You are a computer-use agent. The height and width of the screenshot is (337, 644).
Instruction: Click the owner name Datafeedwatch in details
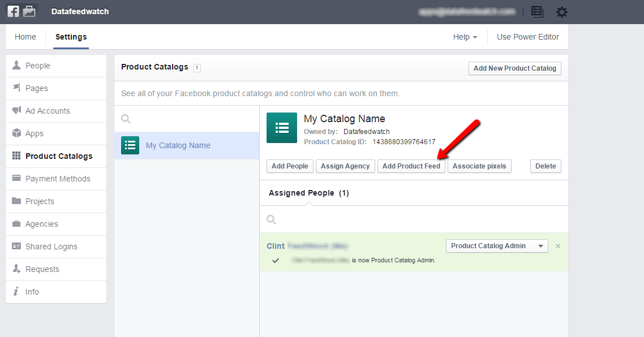pos(367,131)
